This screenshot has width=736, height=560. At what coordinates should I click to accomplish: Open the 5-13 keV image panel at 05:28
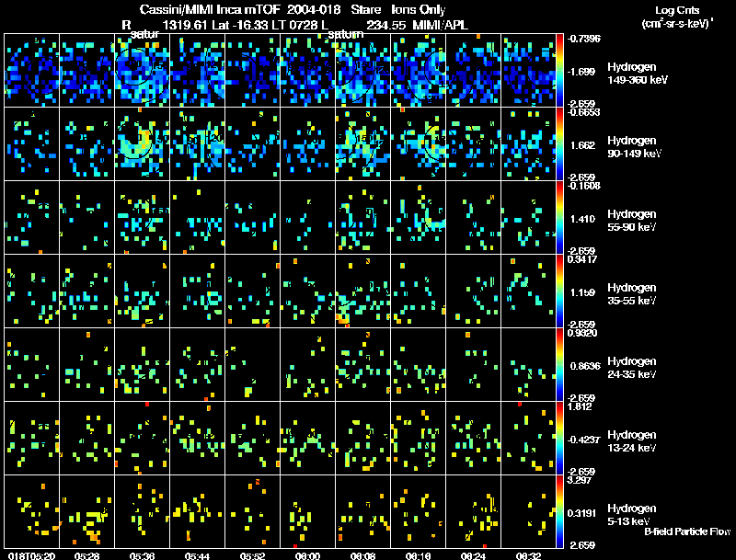[86, 512]
